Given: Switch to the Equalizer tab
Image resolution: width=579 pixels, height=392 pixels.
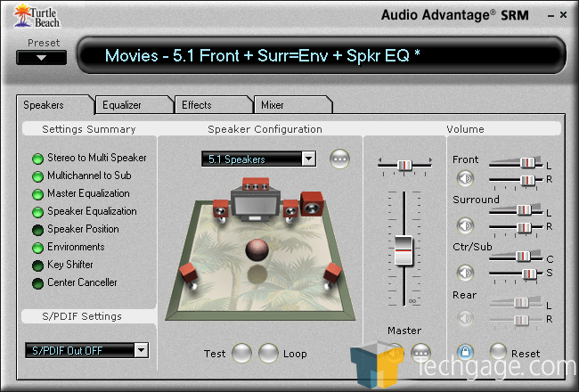Looking at the screenshot, I should [x=134, y=105].
